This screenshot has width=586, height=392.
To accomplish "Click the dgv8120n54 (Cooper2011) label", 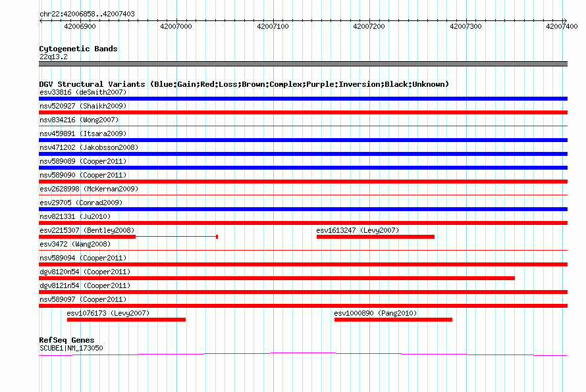I will (85, 272).
